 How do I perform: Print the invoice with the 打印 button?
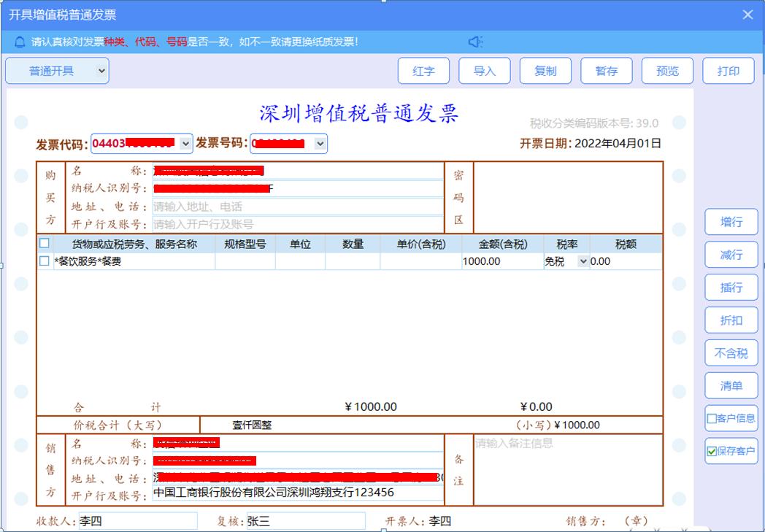pyautogui.click(x=728, y=71)
